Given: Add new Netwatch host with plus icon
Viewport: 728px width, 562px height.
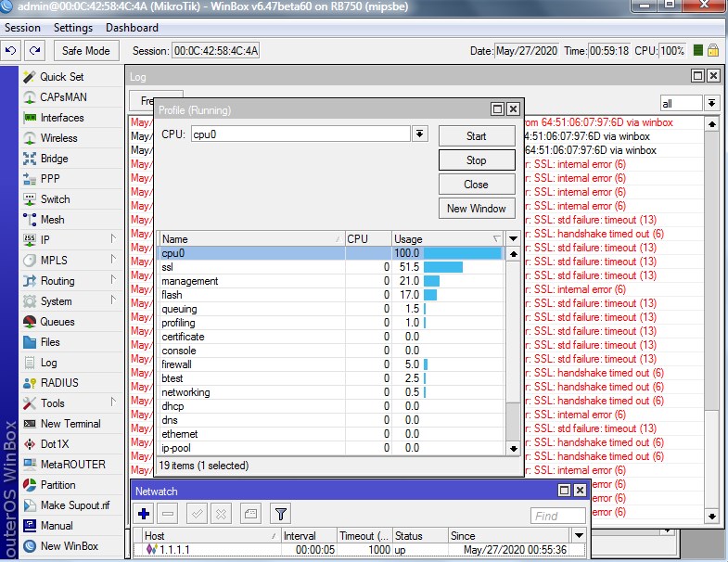Looking at the screenshot, I should tap(144, 514).
